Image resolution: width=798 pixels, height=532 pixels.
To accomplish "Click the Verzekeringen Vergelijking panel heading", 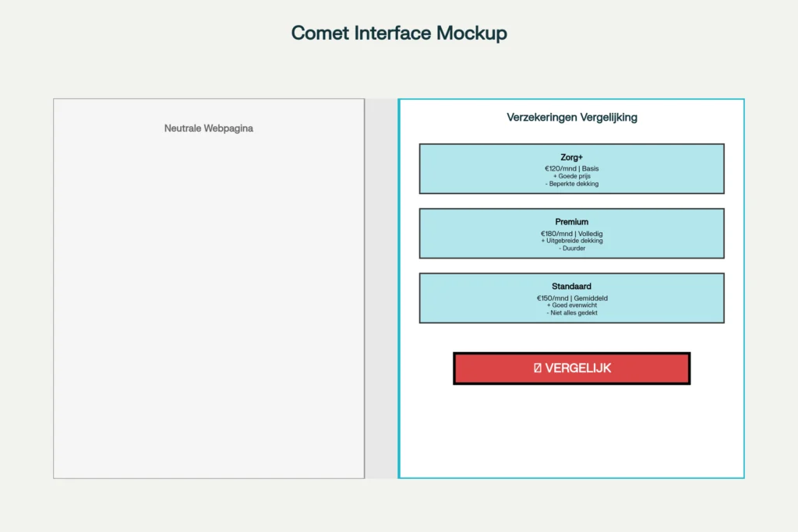I will 571,118.
